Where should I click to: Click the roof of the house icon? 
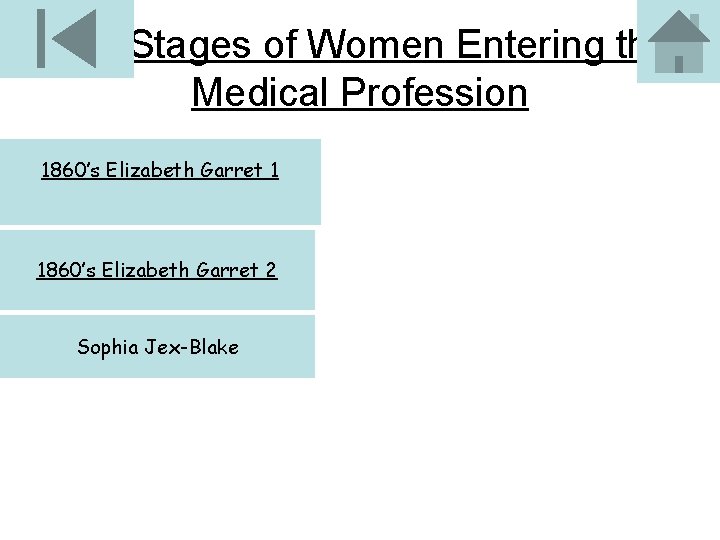(x=679, y=27)
